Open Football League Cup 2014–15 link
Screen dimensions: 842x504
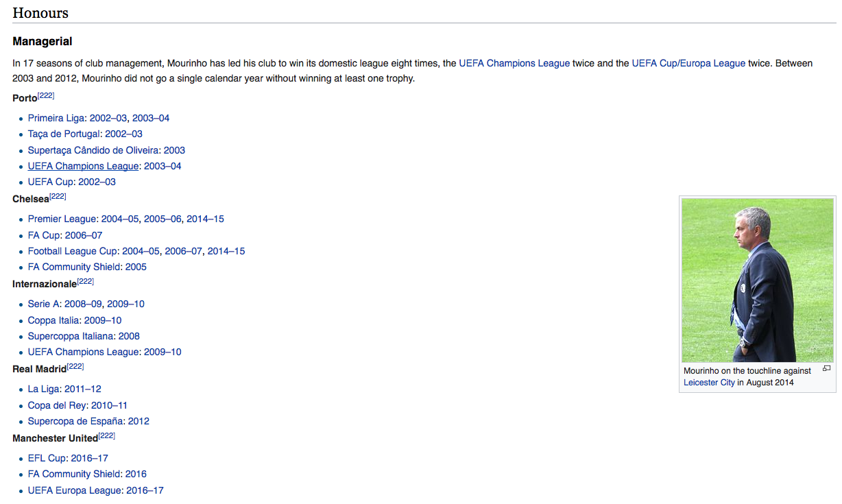[x=226, y=251]
